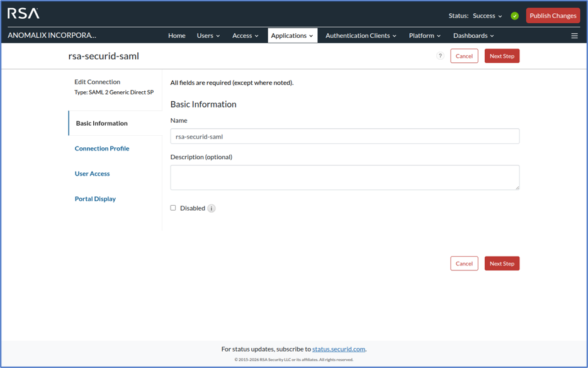Click the 'Type: SAML 2 Generic Direct SP' text
This screenshot has height=368, width=588.
pos(114,92)
